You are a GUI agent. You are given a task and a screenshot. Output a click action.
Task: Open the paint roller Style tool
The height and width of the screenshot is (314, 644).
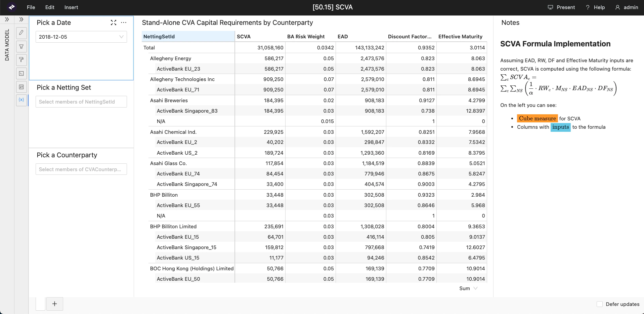click(22, 60)
